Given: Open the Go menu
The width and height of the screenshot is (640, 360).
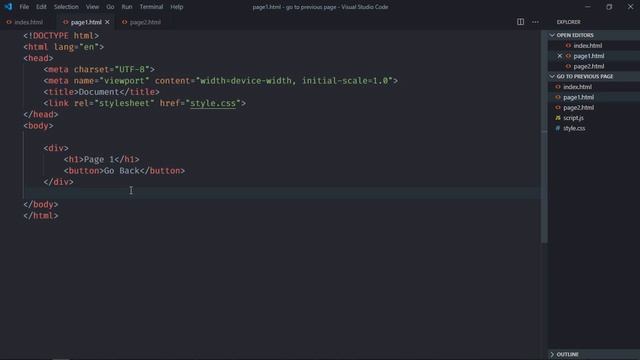Looking at the screenshot, I should coord(110,7).
